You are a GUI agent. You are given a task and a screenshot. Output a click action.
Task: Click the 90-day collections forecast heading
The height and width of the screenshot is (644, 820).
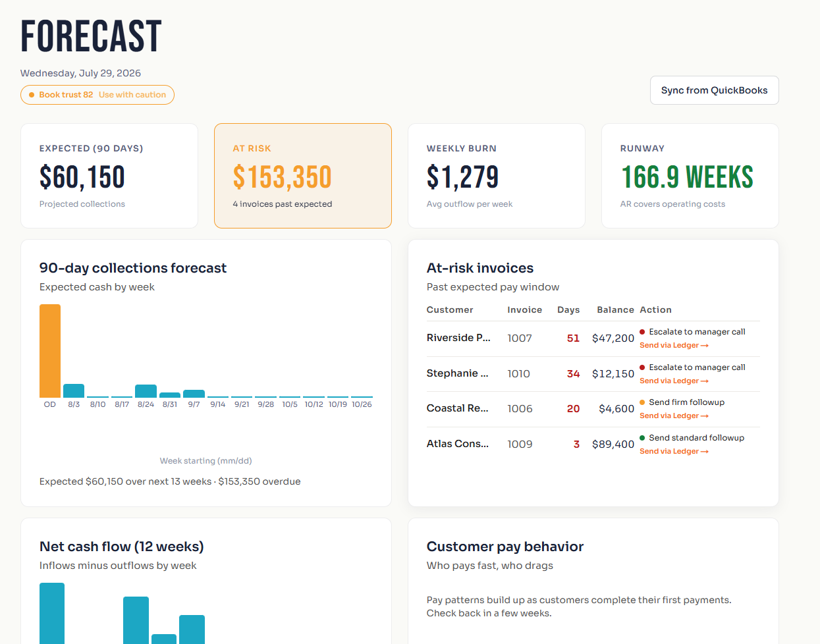coord(133,268)
